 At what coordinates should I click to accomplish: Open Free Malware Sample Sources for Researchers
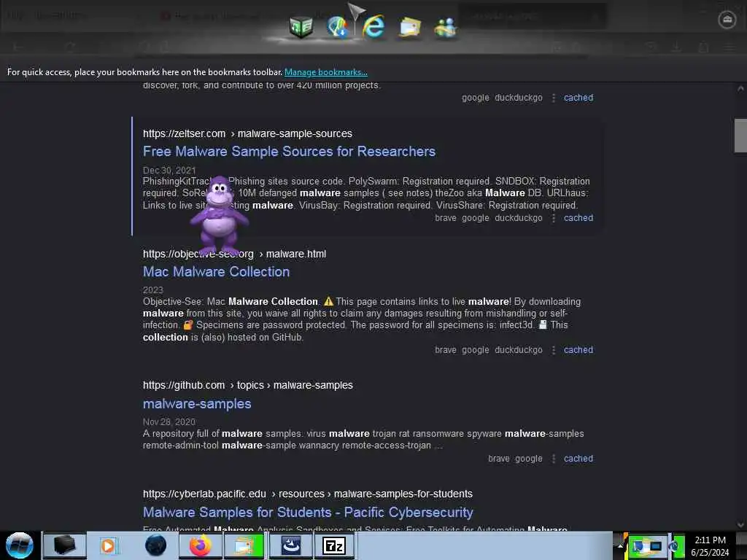[x=289, y=152]
